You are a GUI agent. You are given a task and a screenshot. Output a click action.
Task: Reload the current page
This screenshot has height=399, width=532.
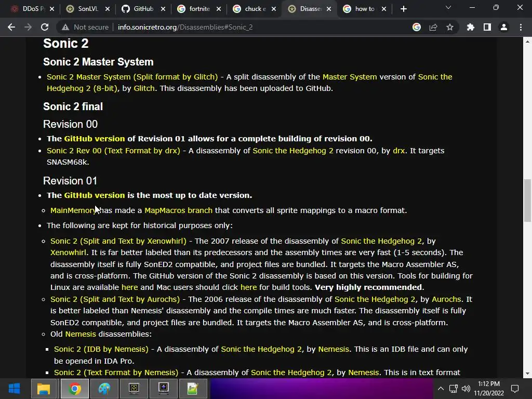pos(45,27)
